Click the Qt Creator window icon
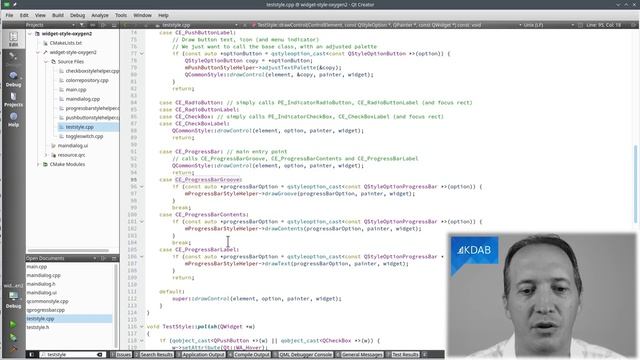This screenshot has width=640, height=360. point(6,4)
